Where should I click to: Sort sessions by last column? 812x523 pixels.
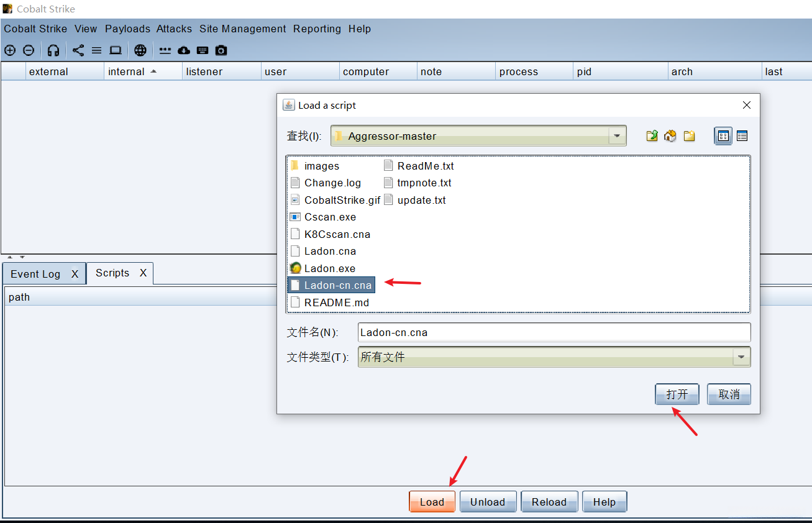(x=787, y=71)
